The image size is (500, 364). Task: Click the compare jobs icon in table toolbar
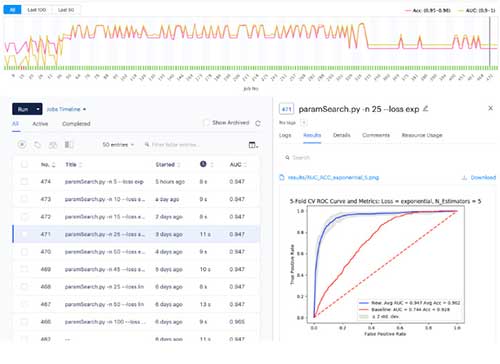coord(69,145)
